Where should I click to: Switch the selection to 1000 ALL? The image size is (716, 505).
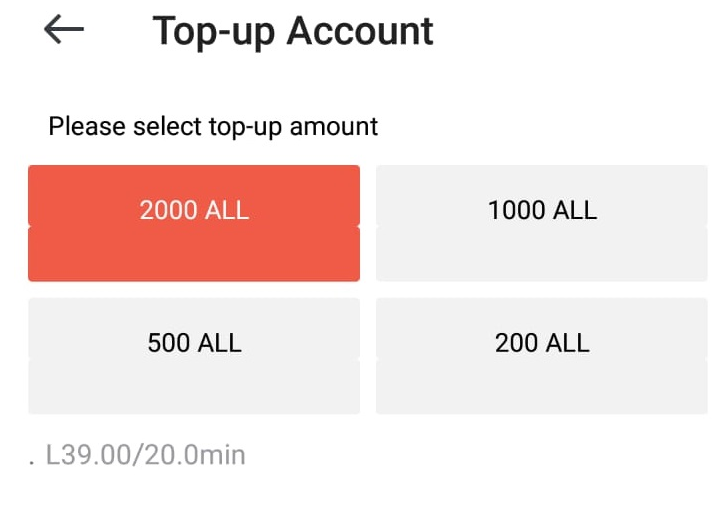coord(541,222)
